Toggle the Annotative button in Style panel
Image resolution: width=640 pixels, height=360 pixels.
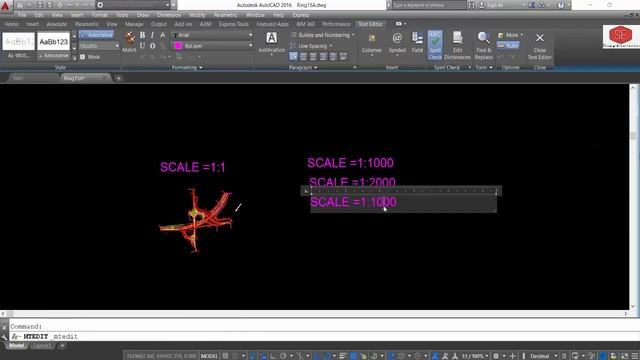coord(97,35)
